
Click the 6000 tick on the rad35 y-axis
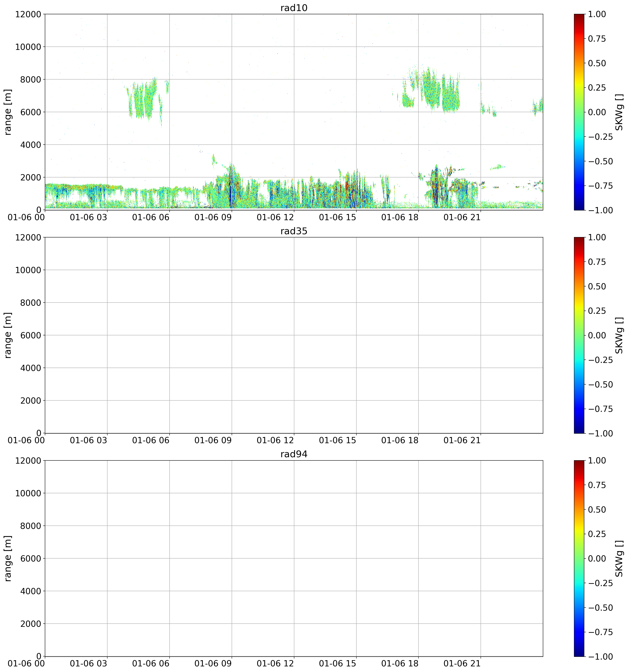(30, 335)
